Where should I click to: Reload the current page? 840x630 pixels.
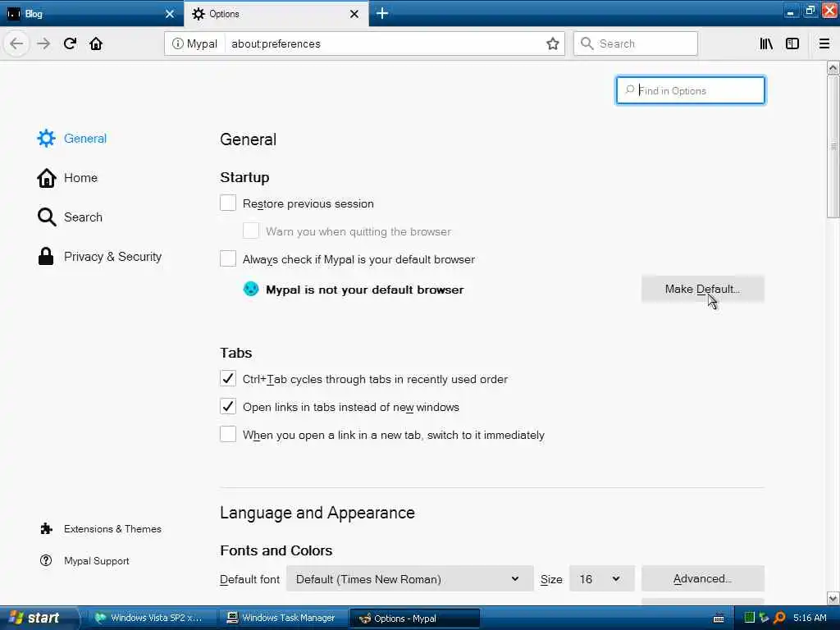tap(71, 43)
